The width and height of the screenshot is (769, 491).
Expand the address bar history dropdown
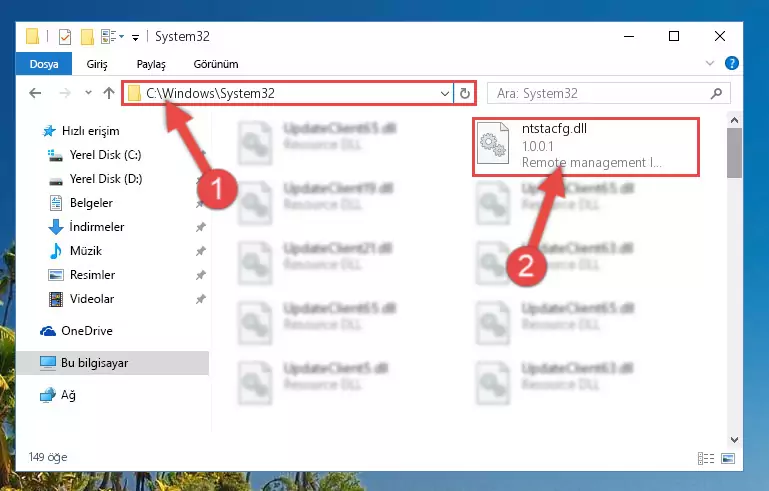[445, 93]
